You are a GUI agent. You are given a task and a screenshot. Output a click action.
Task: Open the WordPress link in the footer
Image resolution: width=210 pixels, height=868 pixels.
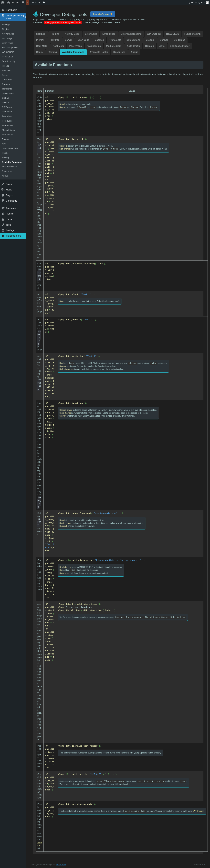tap(61, 865)
